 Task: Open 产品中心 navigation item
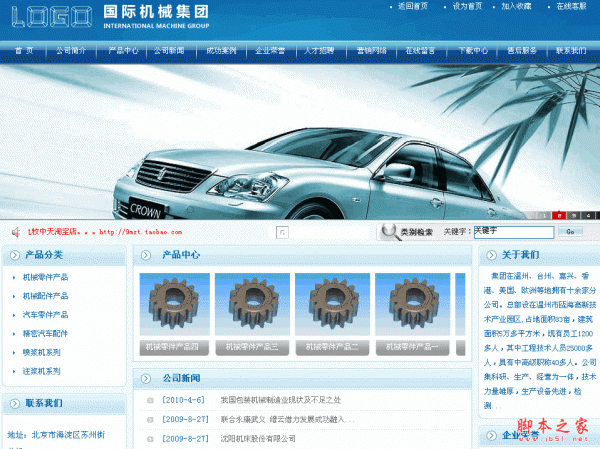[123, 51]
